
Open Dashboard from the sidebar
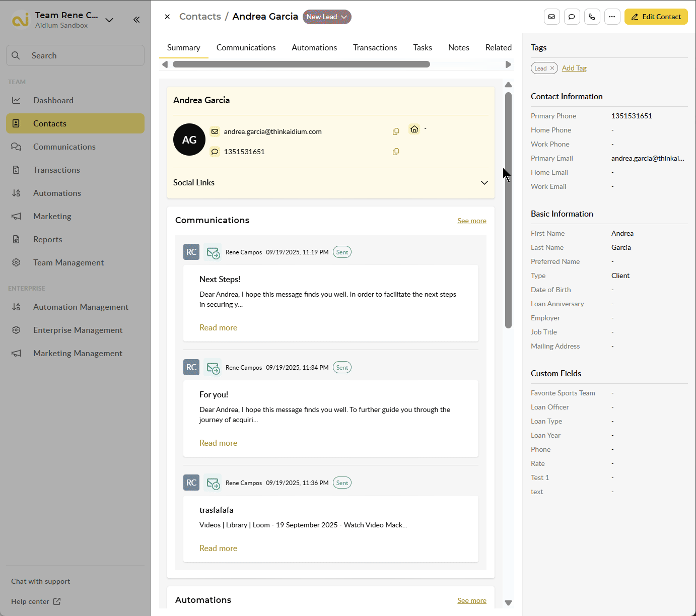point(76,100)
